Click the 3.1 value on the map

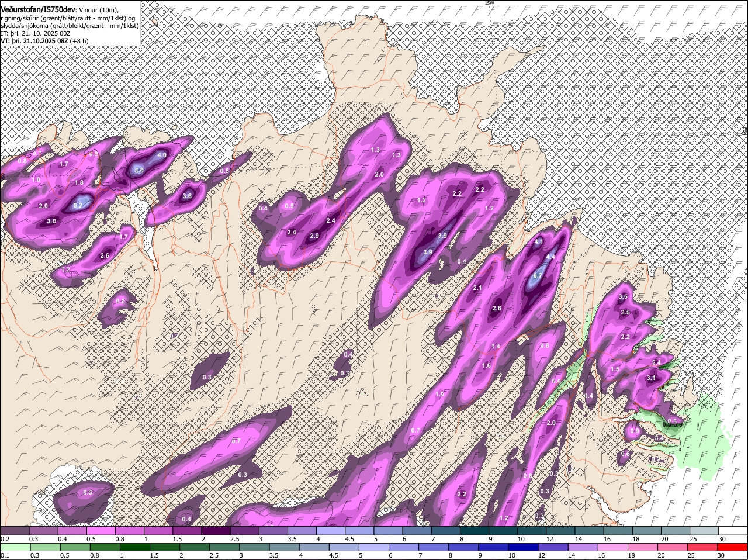click(652, 378)
